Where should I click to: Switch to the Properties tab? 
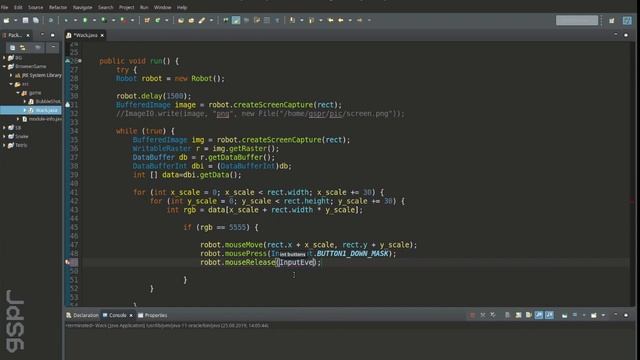153,315
